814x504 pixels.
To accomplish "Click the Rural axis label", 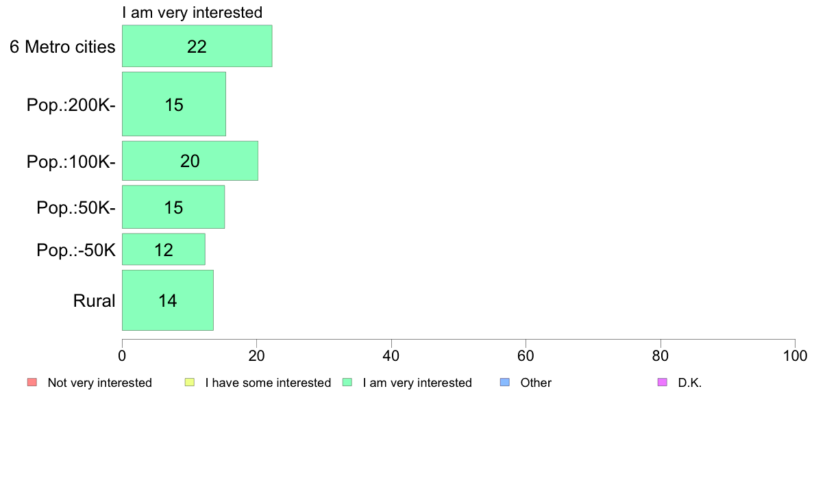I will click(95, 301).
